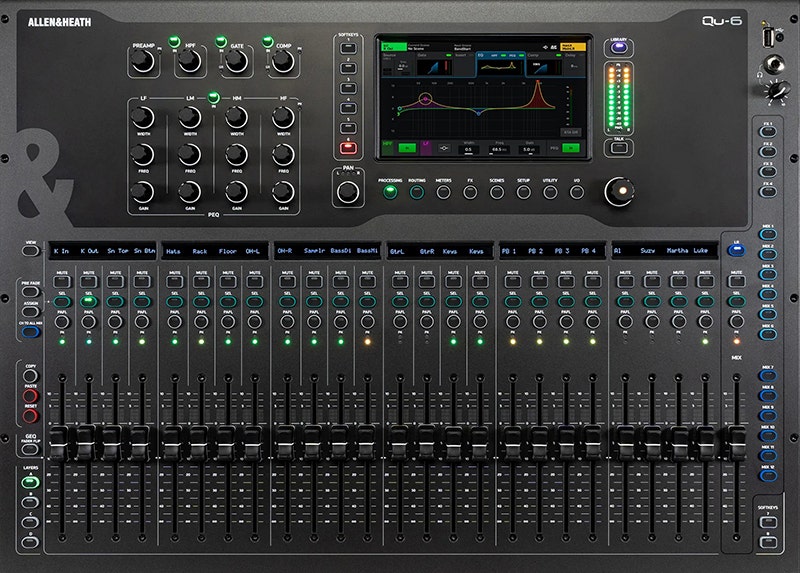Tap the purple LF band touchscreen button
Image resolution: width=800 pixels, height=573 pixels.
[x=426, y=148]
